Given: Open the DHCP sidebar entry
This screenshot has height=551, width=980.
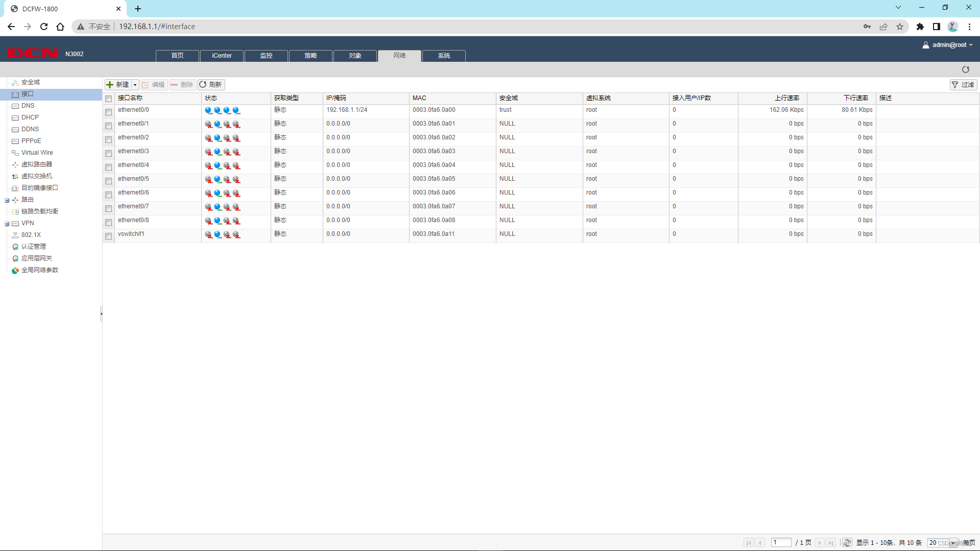Looking at the screenshot, I should coord(30,117).
